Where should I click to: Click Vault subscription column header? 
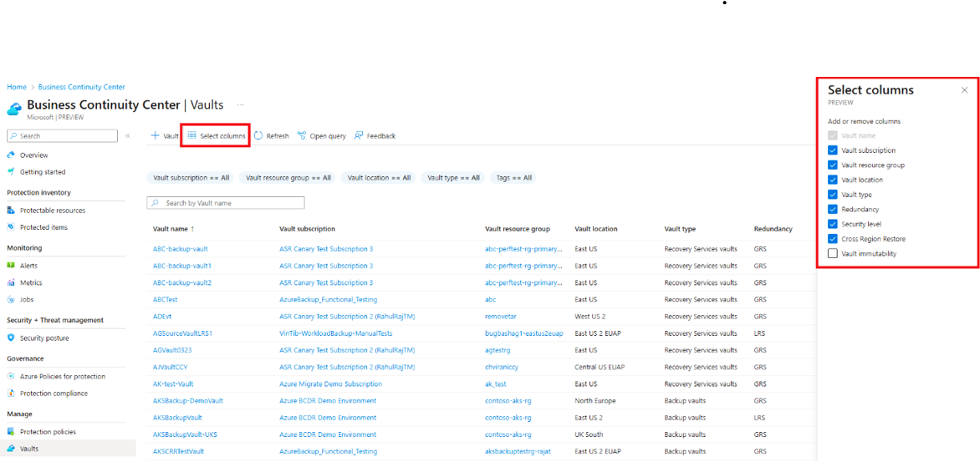click(307, 229)
